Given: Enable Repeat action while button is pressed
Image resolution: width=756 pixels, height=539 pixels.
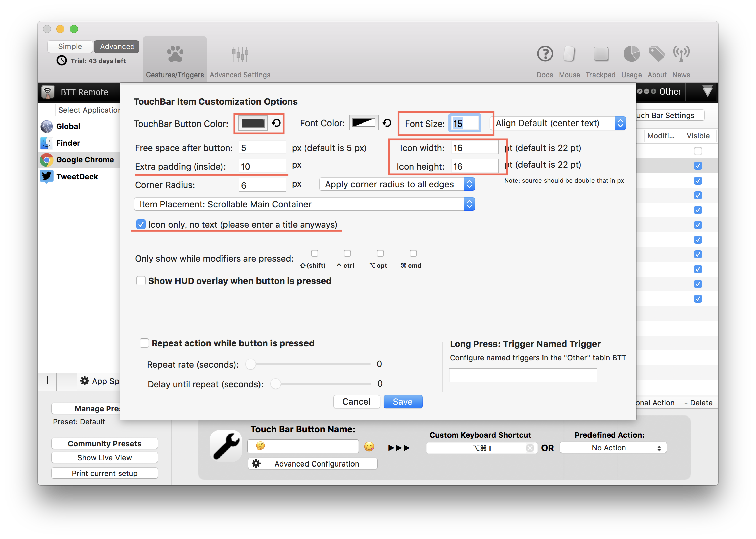Looking at the screenshot, I should pyautogui.click(x=144, y=343).
